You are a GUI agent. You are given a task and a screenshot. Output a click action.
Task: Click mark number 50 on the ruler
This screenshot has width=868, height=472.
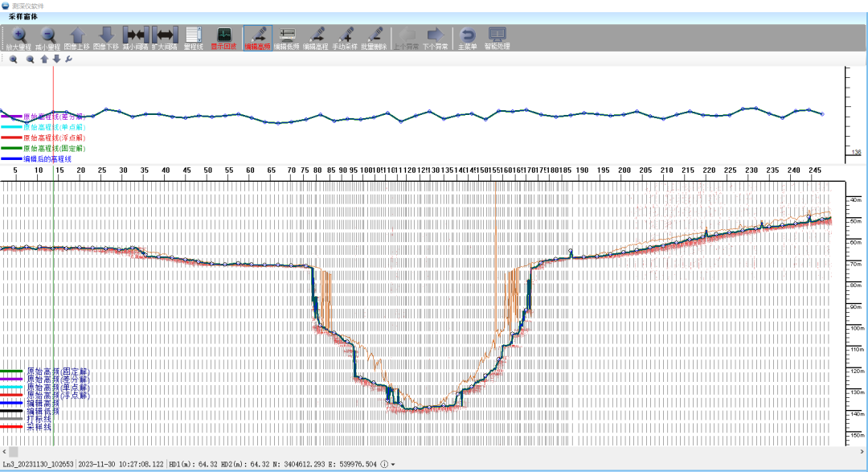207,170
